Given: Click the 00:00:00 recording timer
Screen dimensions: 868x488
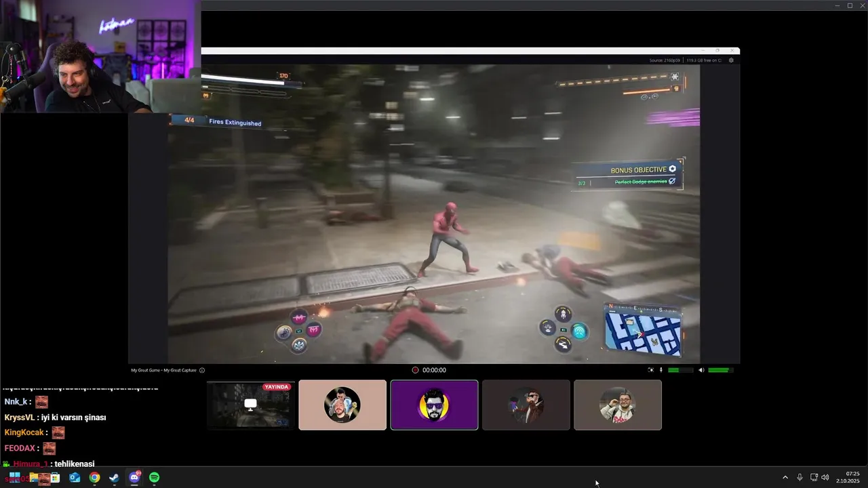Looking at the screenshot, I should [x=434, y=370].
